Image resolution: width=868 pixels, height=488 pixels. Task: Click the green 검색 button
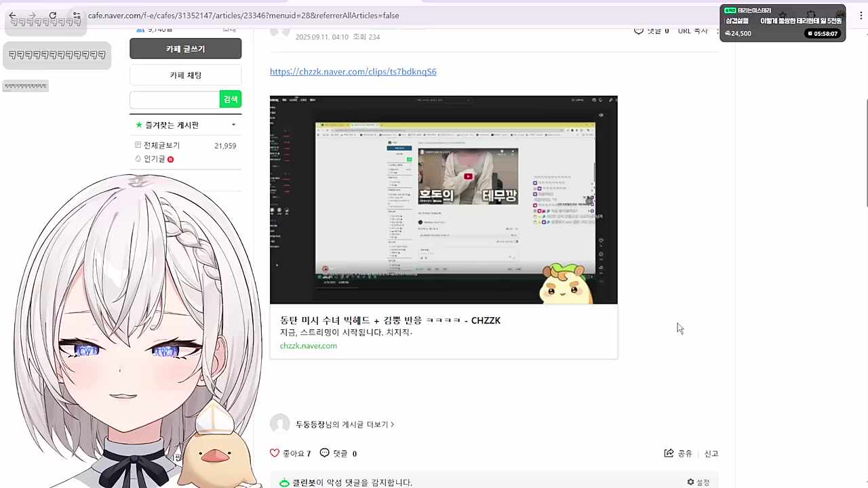click(231, 100)
